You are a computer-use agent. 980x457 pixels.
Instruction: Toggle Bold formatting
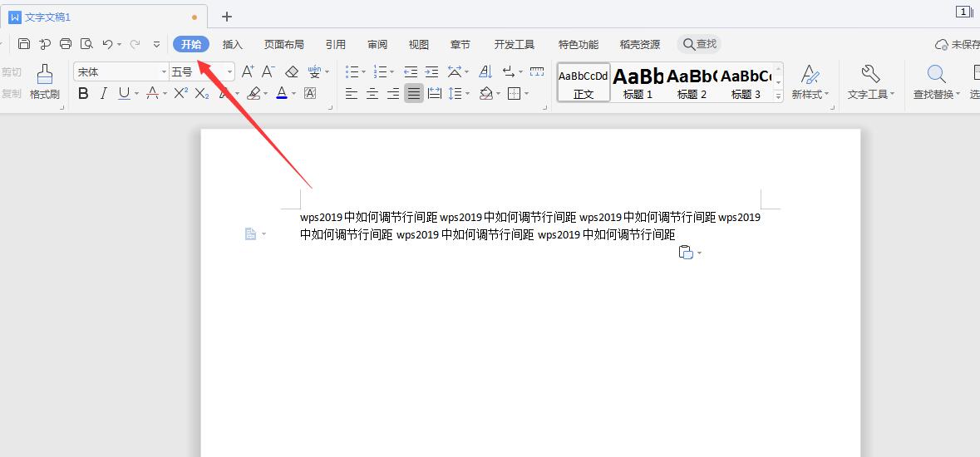83,94
